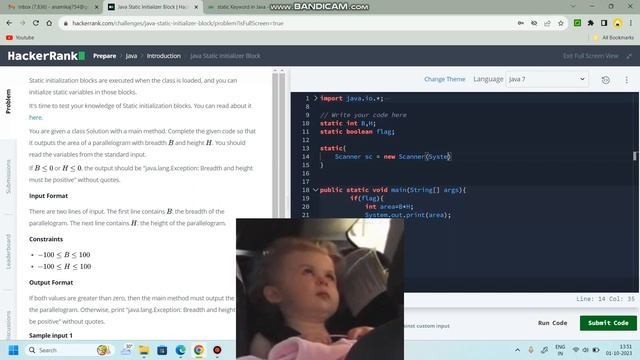Go to Prepare breadcrumb
The width and height of the screenshot is (640, 360).
[x=104, y=56]
